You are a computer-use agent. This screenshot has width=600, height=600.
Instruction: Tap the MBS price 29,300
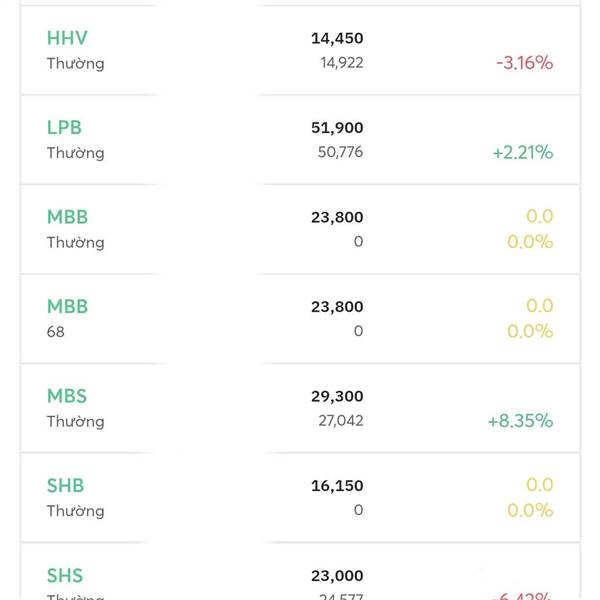pos(337,396)
